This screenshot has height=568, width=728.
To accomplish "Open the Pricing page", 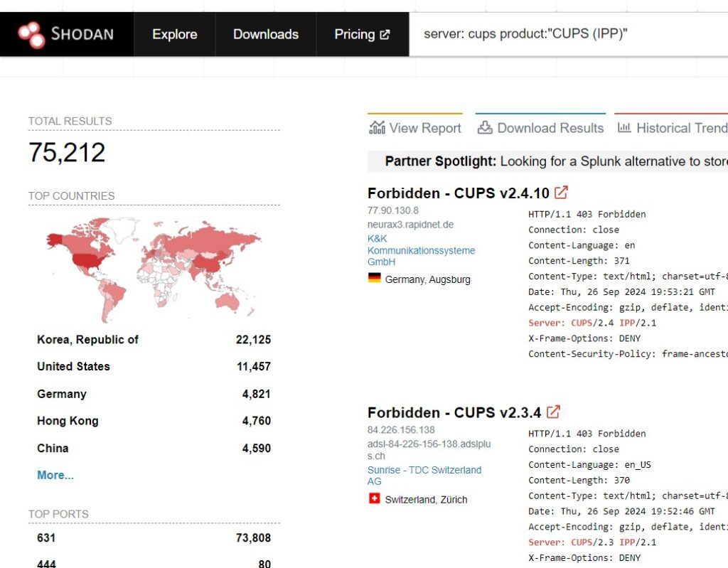I will click(x=362, y=34).
